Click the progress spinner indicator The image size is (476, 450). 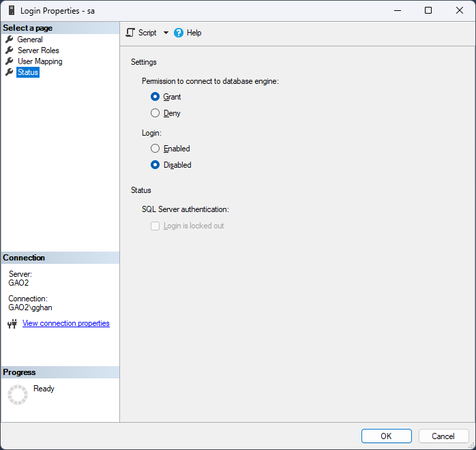click(x=18, y=395)
